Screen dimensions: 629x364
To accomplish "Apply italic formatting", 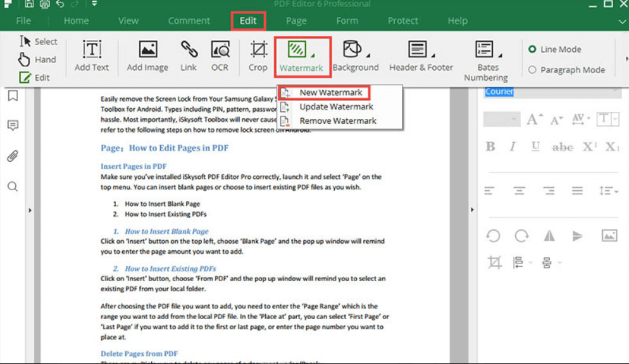I will point(513,147).
